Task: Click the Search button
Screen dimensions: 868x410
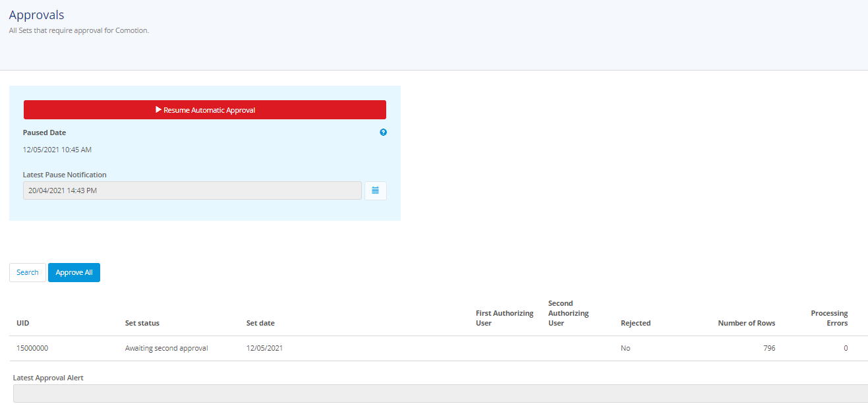Action: click(28, 272)
